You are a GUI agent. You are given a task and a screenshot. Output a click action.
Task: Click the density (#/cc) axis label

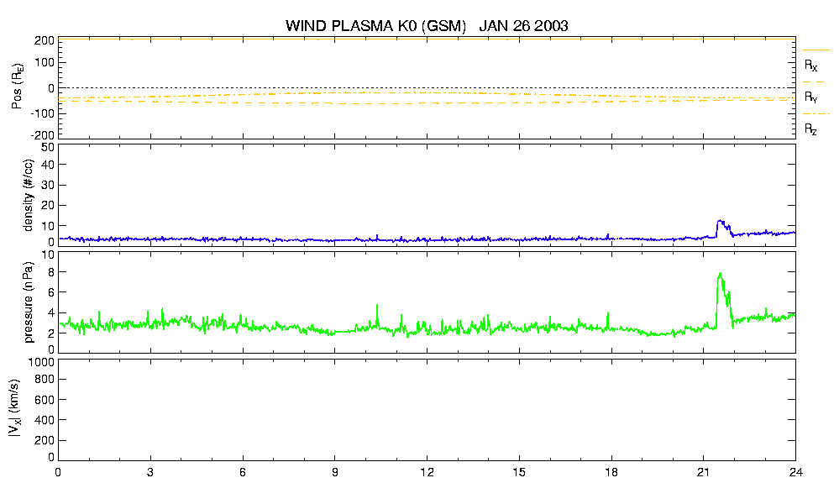pyautogui.click(x=29, y=195)
